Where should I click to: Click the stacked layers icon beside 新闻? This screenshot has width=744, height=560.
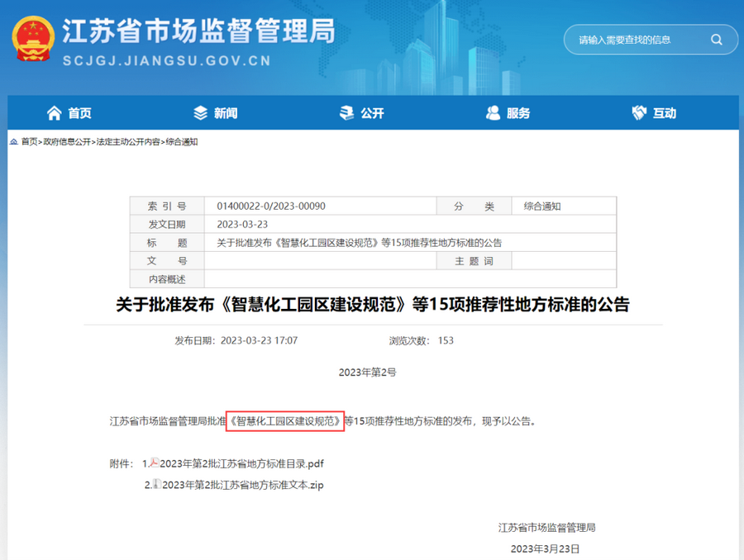[200, 113]
